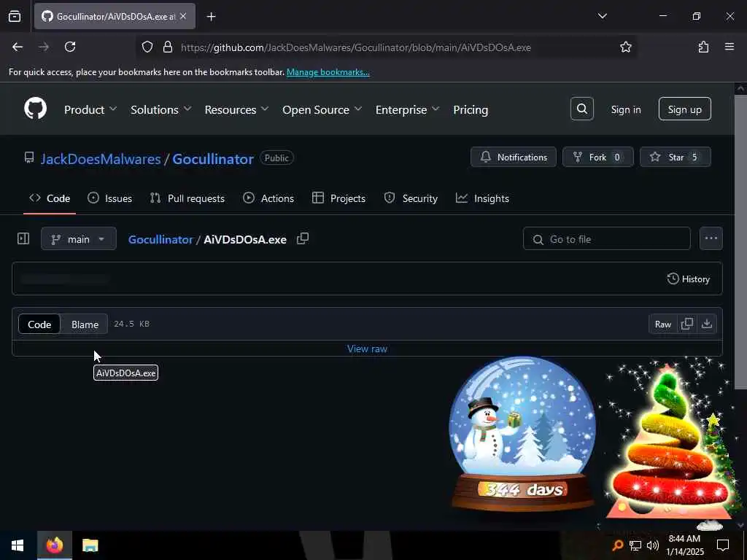The width and height of the screenshot is (747, 560).
Task: Expand the Enterprise menu
Action: [407, 109]
